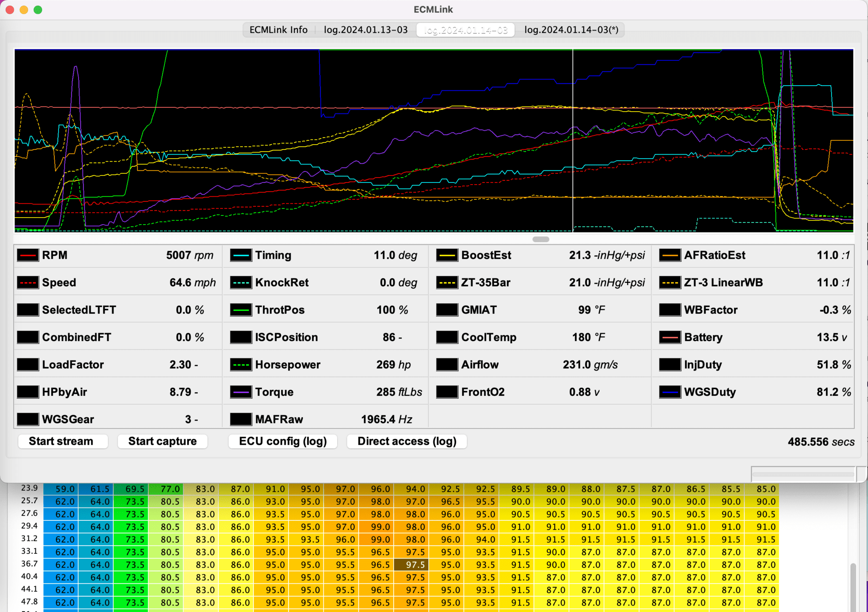Click the ISCPosition color swatch
Screen dimensions: 868x612
pyautogui.click(x=241, y=337)
